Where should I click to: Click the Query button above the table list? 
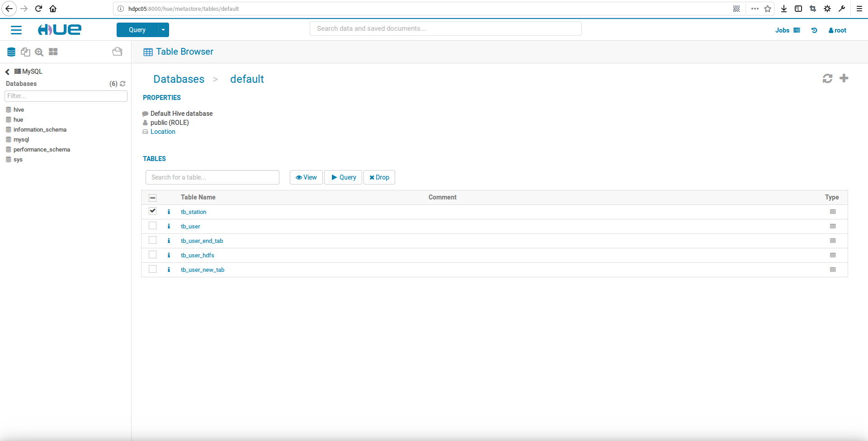tap(343, 177)
